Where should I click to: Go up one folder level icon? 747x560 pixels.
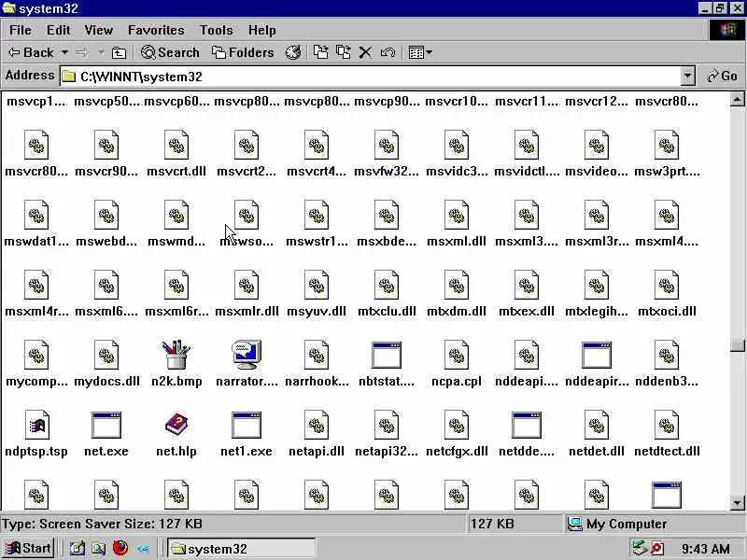coord(119,52)
